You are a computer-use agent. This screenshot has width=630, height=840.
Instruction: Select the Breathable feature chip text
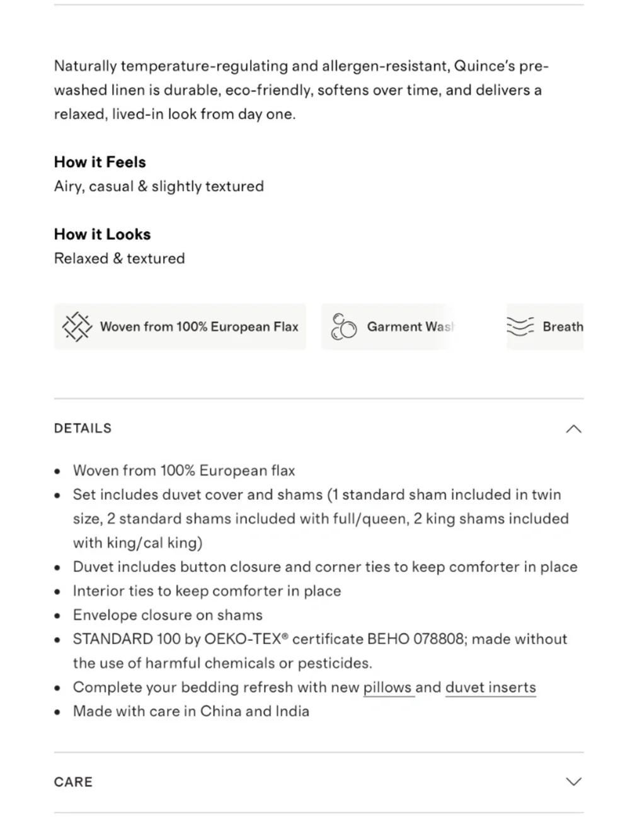[563, 326]
